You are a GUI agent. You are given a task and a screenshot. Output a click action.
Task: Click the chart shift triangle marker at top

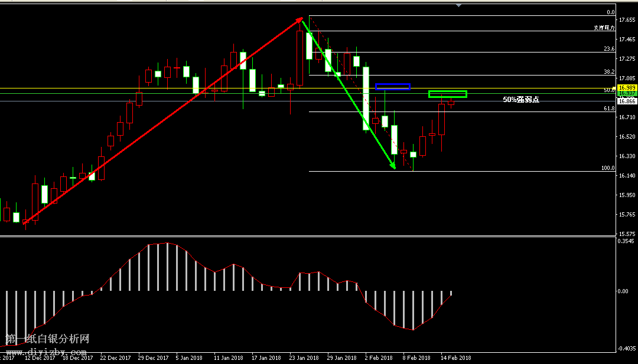click(458, 5)
